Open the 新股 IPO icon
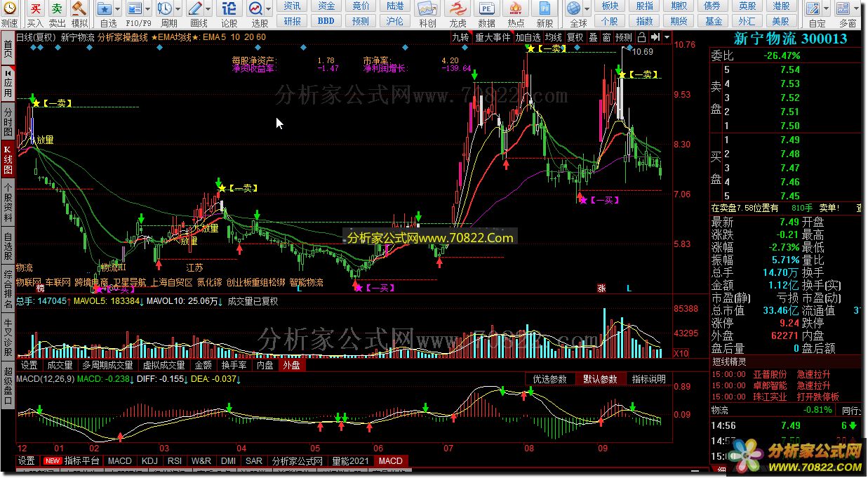 click(x=545, y=9)
